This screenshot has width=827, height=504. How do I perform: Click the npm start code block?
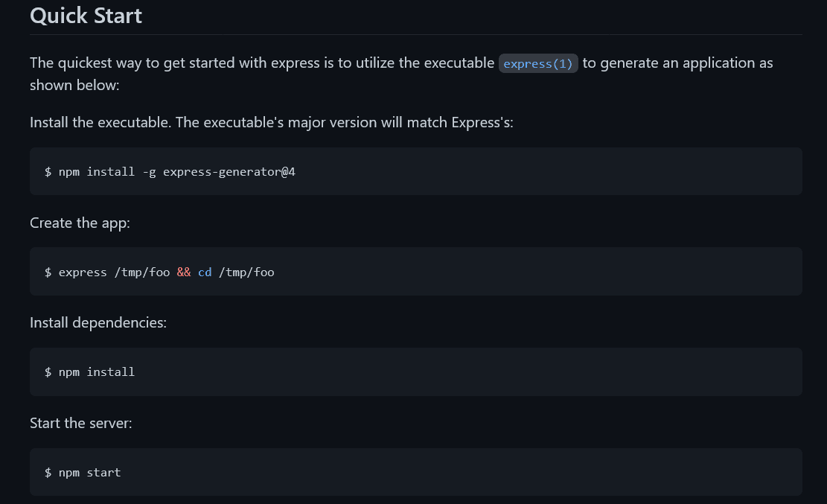(415, 472)
